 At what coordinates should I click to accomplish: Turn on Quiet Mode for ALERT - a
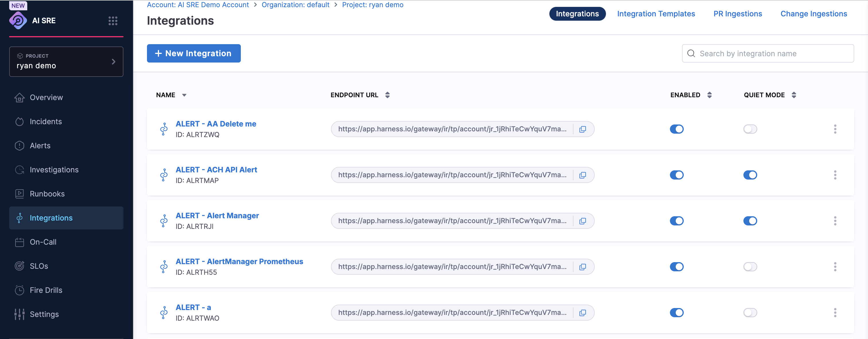(x=750, y=313)
